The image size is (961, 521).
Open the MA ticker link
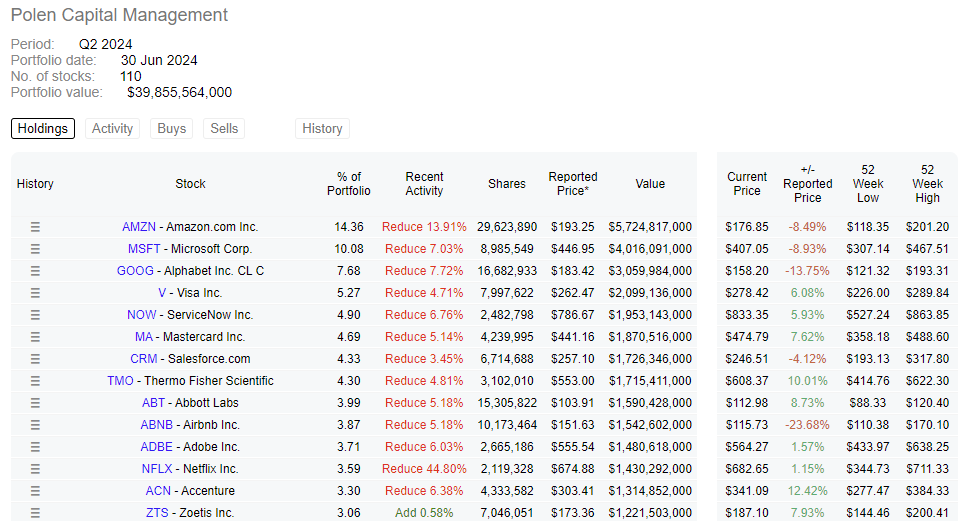pyautogui.click(x=144, y=337)
